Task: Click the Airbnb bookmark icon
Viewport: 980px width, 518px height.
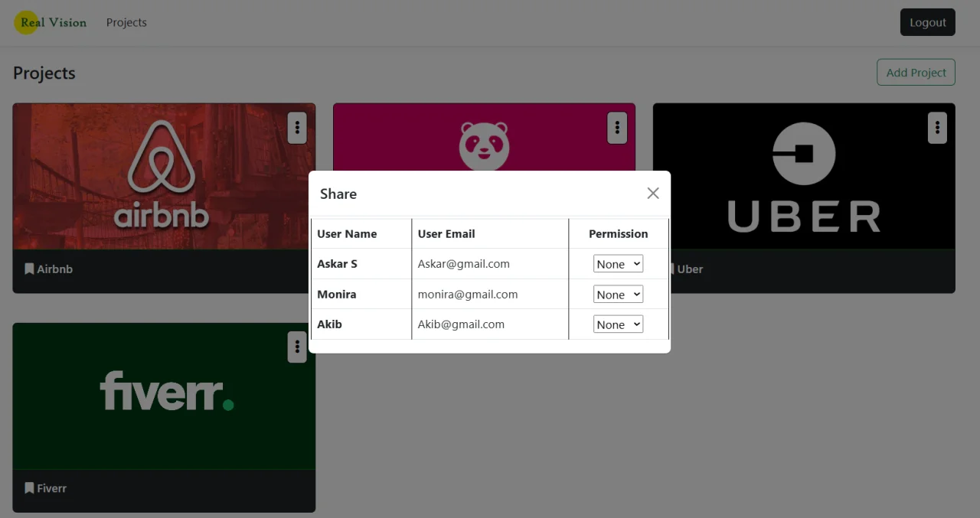Action: click(x=29, y=269)
